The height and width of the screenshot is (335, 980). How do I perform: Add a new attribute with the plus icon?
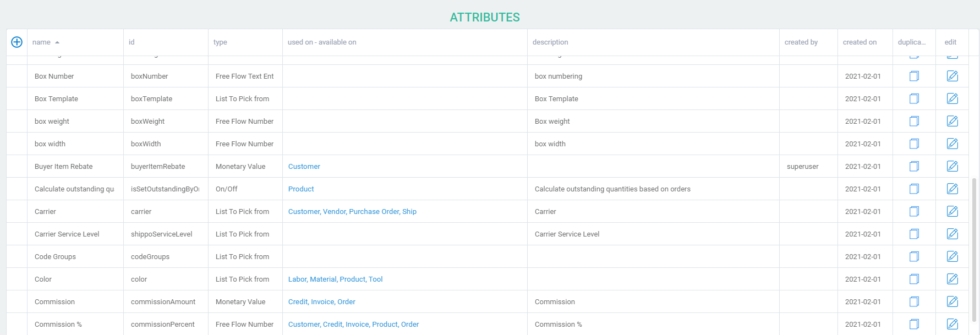17,42
